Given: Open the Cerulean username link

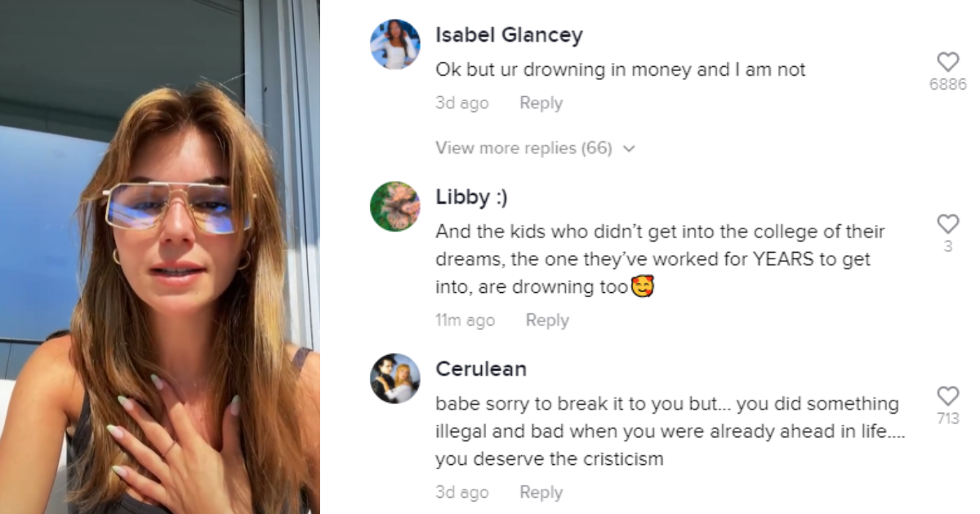Looking at the screenshot, I should point(481,369).
